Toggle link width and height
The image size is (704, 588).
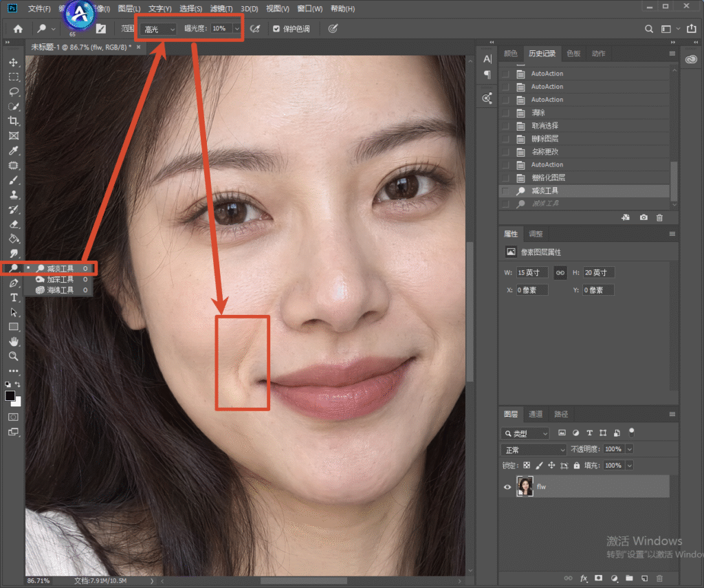pos(560,272)
